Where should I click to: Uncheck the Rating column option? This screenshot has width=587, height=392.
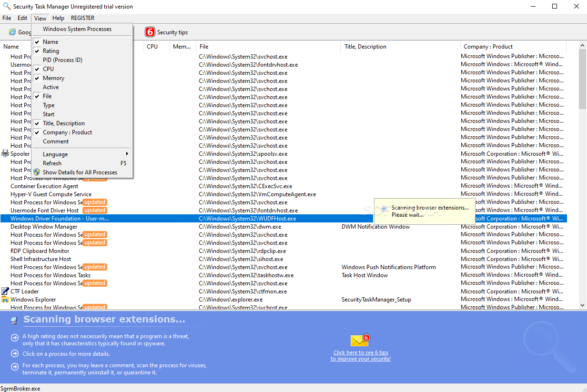click(51, 51)
